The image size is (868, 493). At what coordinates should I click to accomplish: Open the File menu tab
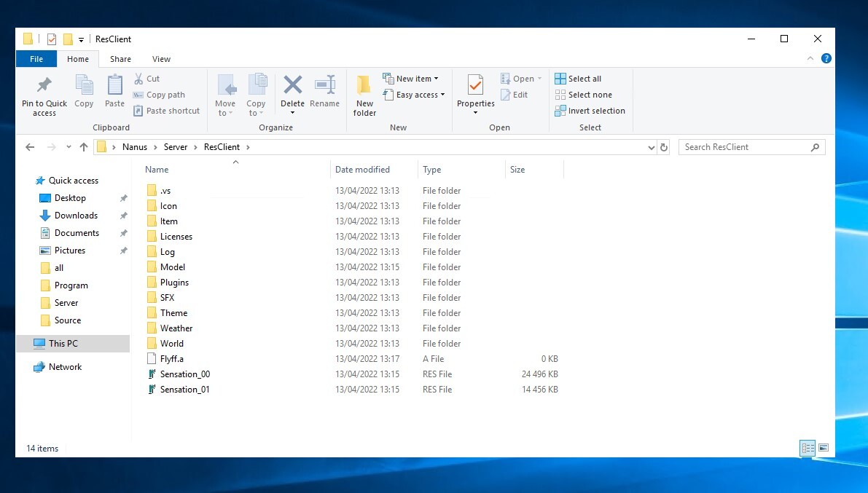point(36,59)
